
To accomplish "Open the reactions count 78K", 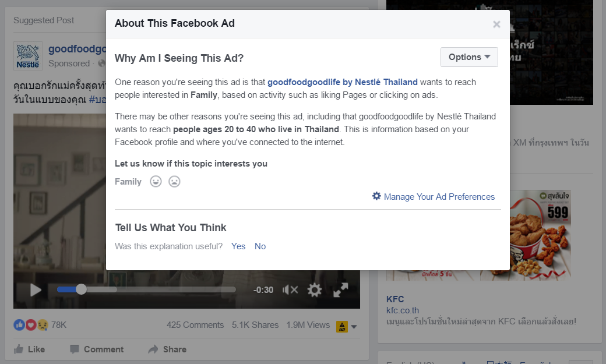I will pyautogui.click(x=59, y=325).
